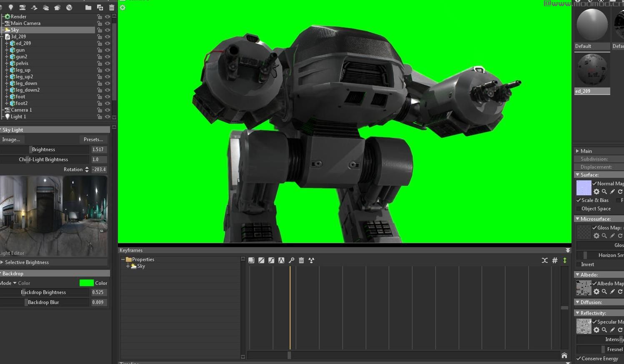
Task: Expand the Sky node under Properties
Action: click(128, 266)
